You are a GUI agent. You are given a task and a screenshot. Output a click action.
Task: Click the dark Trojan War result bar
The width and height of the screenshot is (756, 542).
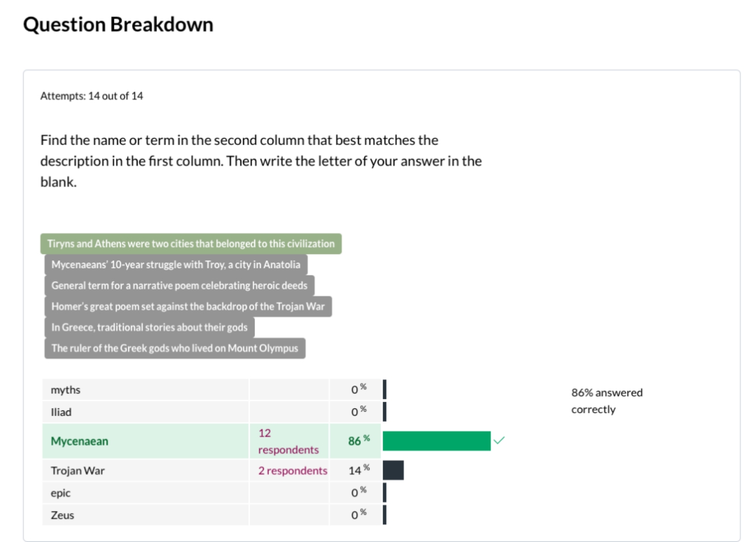click(393, 470)
